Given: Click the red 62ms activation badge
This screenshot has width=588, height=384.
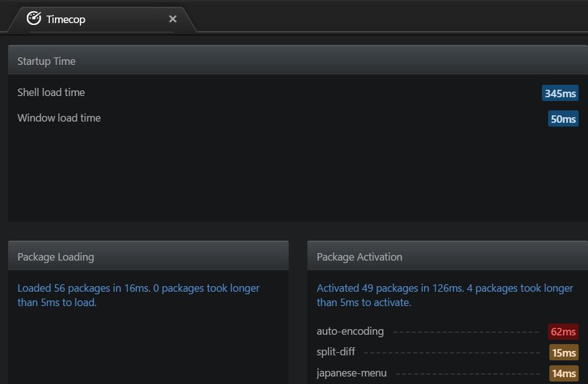Looking at the screenshot, I should pyautogui.click(x=563, y=332).
